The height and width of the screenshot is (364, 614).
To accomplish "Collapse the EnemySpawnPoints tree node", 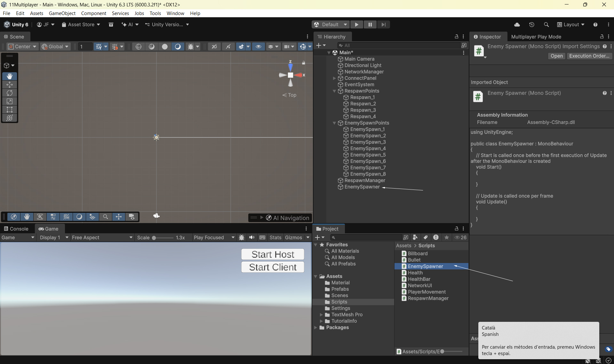I will 334,123.
